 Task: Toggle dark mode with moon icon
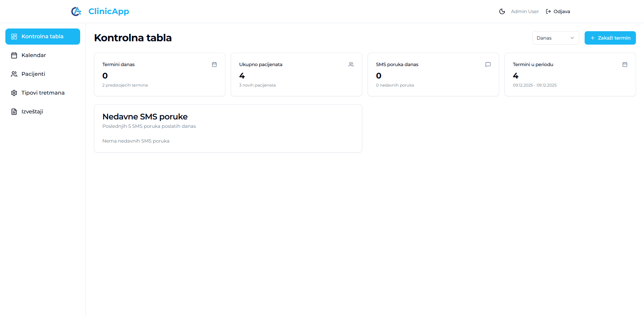tap(502, 11)
